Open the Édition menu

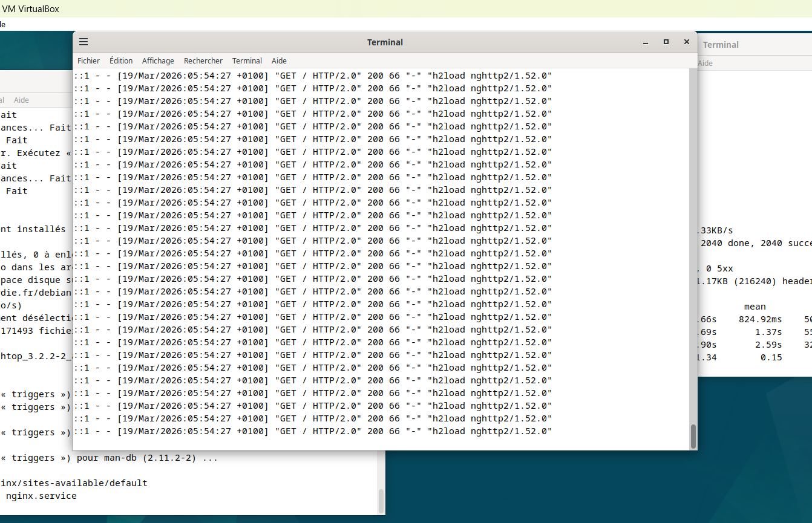click(x=120, y=60)
